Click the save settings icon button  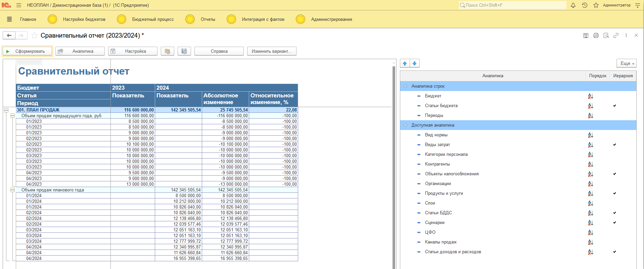(184, 51)
